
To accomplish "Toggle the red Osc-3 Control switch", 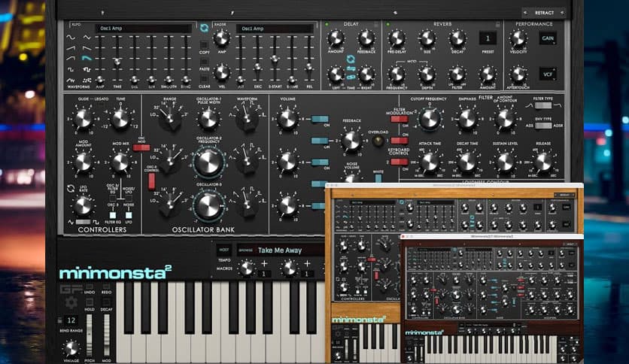I will (152, 181).
